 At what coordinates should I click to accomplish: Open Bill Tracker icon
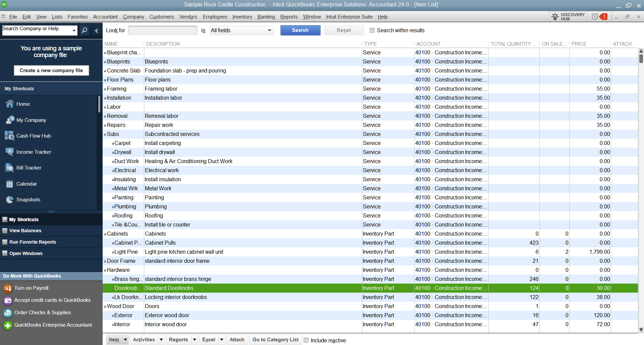(10, 167)
